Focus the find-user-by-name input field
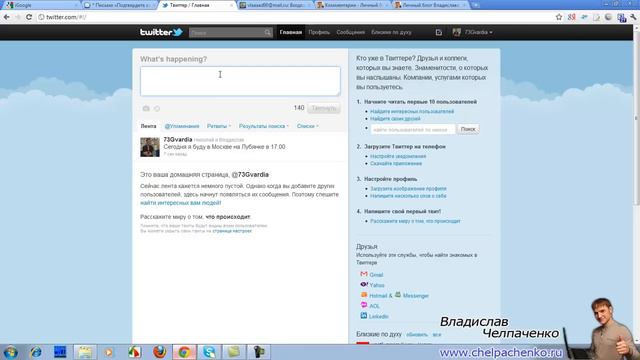Viewport: 640px width, 360px height. click(x=413, y=129)
